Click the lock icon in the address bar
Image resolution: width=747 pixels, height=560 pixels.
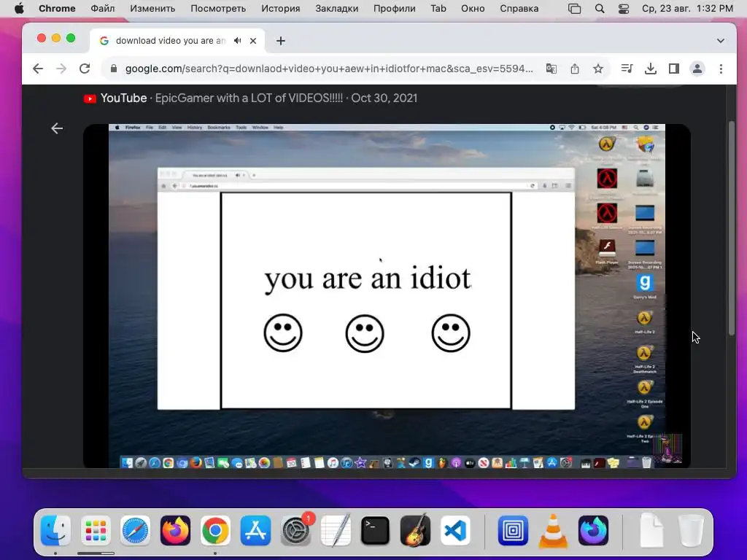(113, 69)
